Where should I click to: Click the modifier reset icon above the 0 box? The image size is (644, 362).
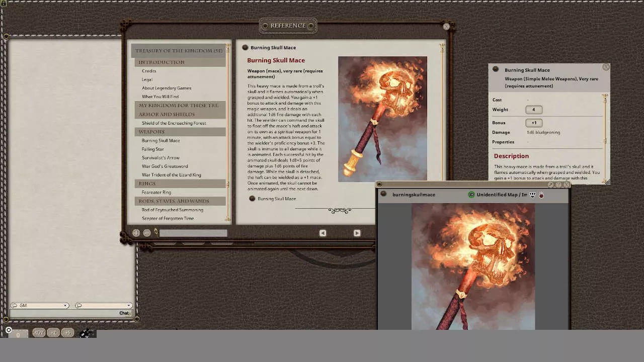[x=9, y=330]
